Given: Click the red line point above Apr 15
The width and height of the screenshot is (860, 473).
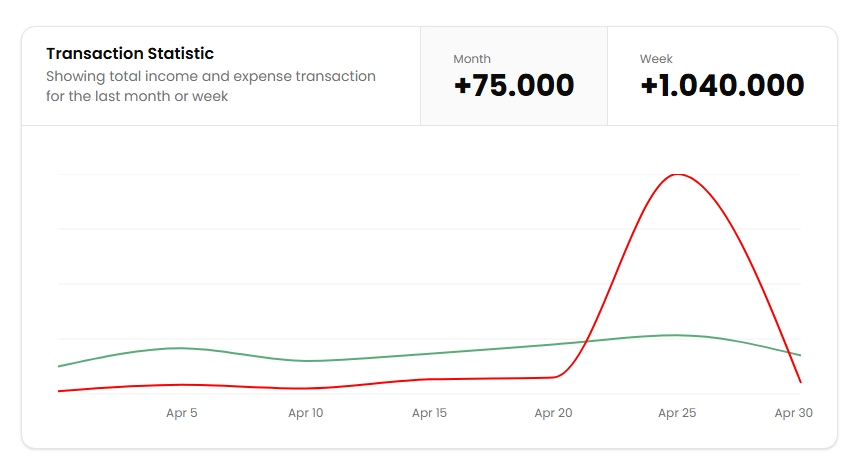Looking at the screenshot, I should (429, 379).
